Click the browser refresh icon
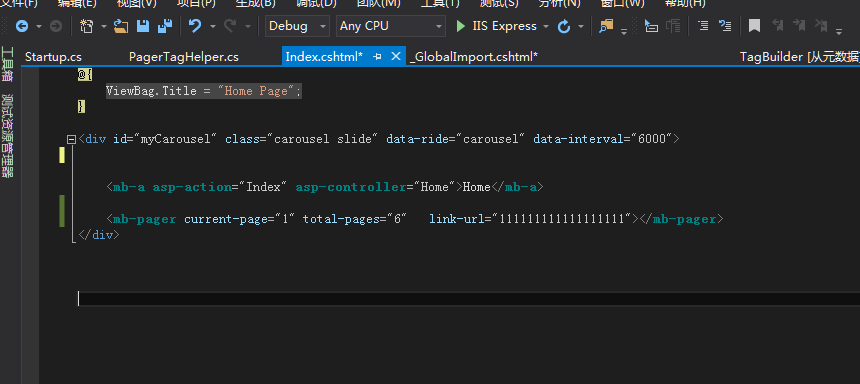This screenshot has width=860, height=384. [564, 26]
